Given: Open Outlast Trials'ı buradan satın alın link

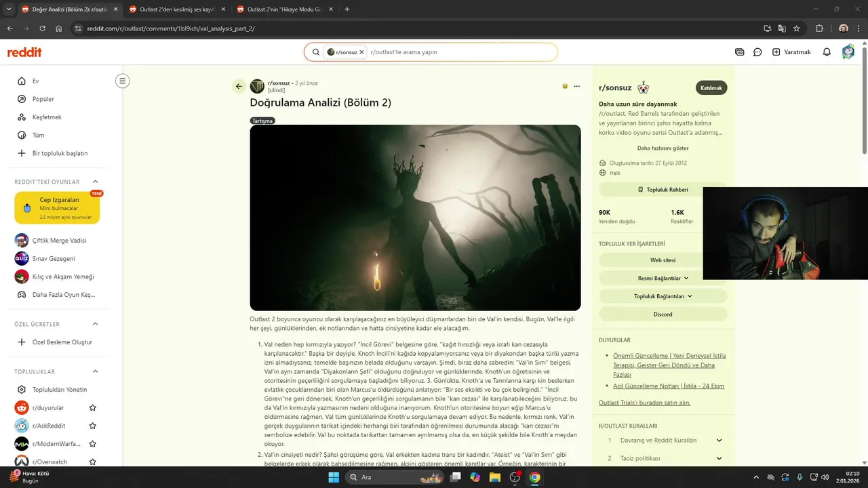Looking at the screenshot, I should (644, 403).
